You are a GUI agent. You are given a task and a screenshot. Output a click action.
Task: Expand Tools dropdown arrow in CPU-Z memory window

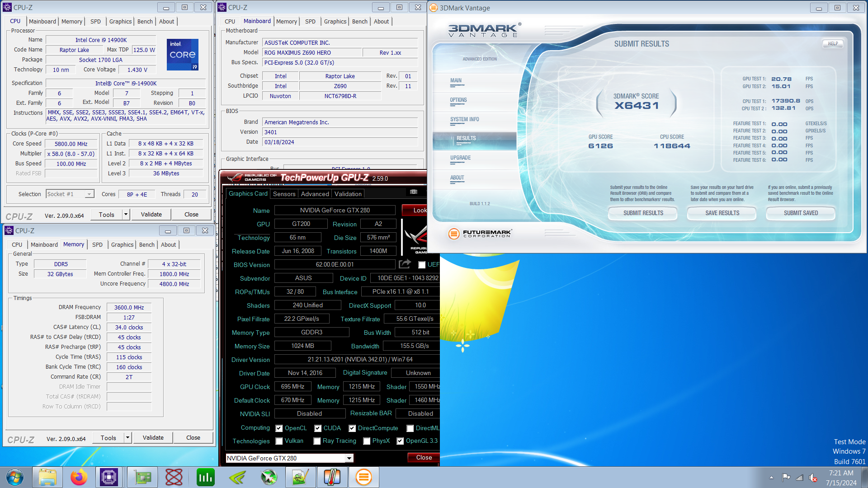click(x=128, y=438)
